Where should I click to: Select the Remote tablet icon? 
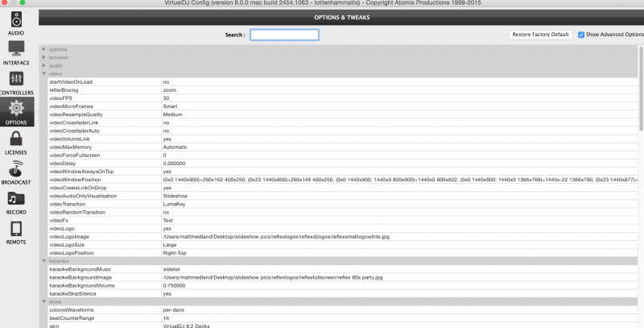[x=16, y=230]
